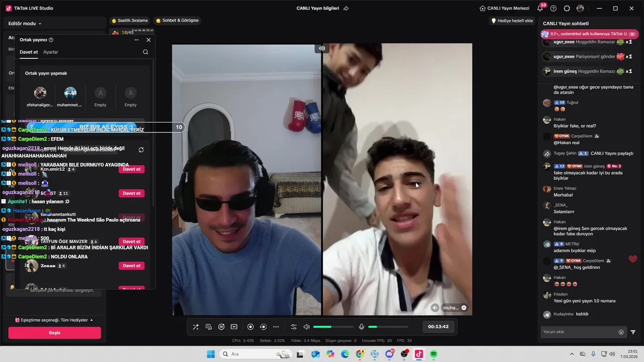Open the AI tool icon
Image resolution: width=644 pixels, height=362 pixels.
pos(221,327)
